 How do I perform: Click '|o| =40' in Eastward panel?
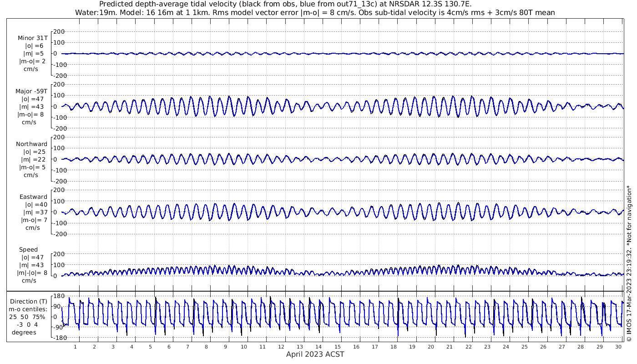(x=36, y=204)
